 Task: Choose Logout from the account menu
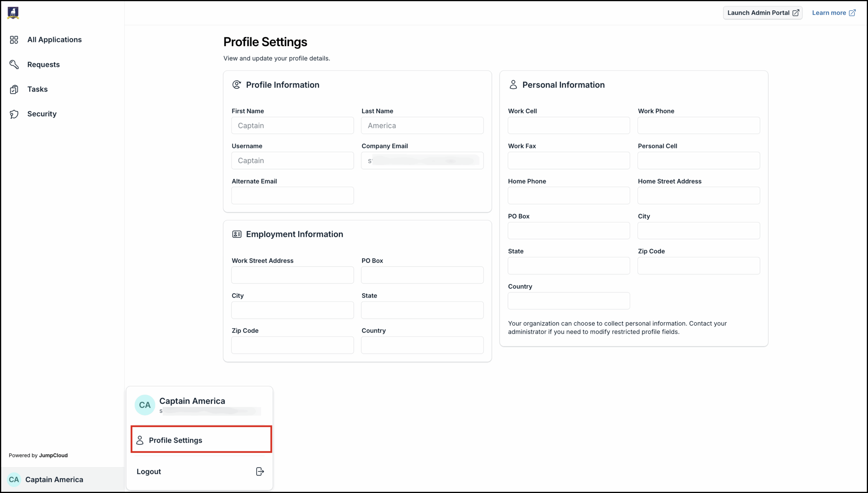149,471
